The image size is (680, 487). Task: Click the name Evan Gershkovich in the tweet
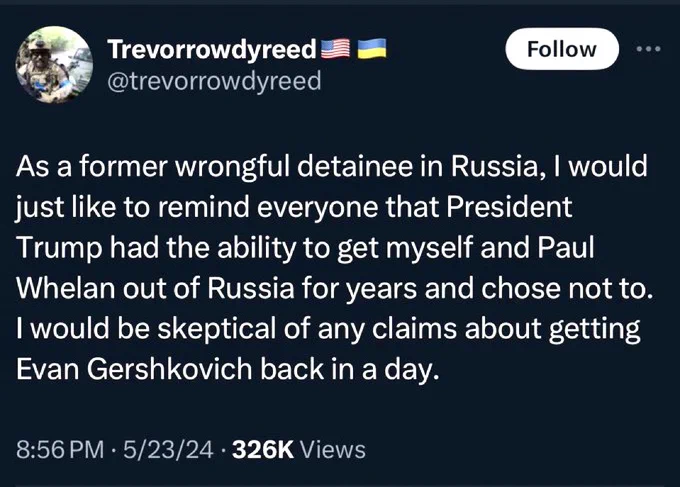(134, 369)
